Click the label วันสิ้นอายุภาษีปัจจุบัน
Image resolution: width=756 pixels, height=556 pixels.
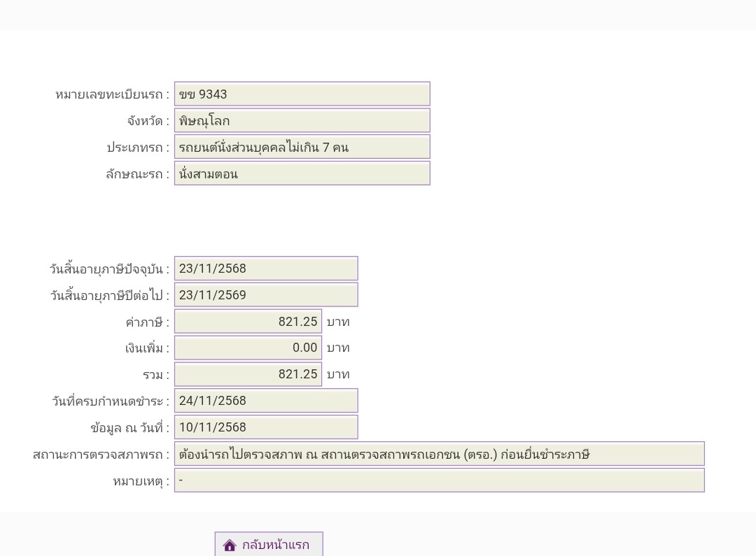(x=109, y=269)
